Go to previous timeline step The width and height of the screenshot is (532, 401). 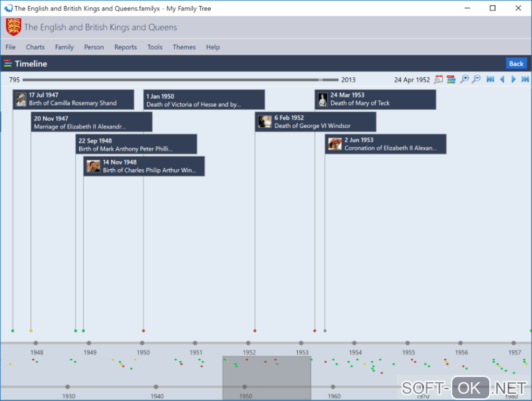pyautogui.click(x=502, y=79)
